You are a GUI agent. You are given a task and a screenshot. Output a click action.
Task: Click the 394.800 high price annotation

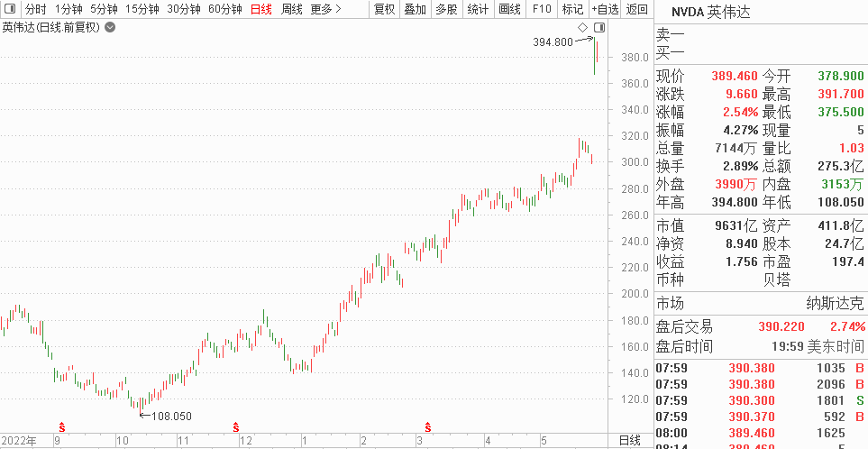(x=553, y=41)
